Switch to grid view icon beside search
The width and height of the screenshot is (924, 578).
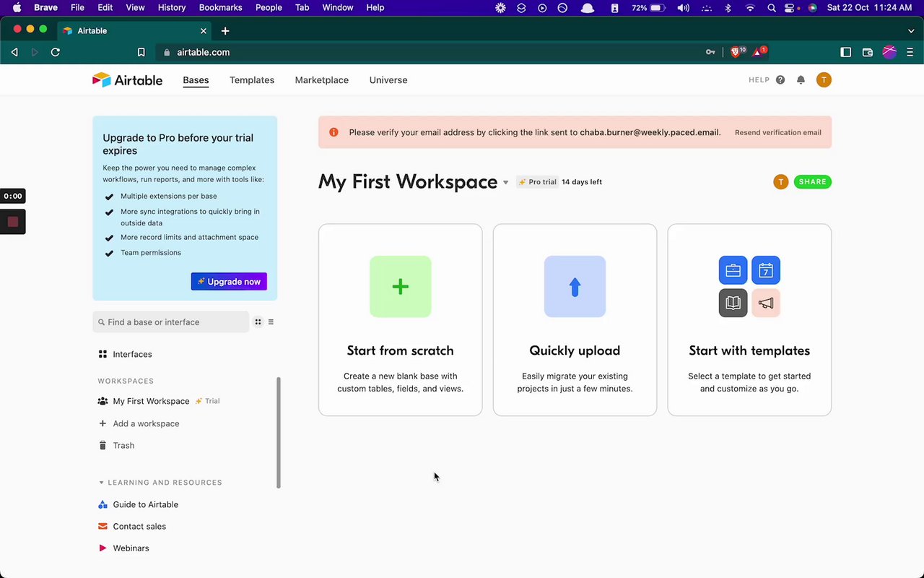258,322
